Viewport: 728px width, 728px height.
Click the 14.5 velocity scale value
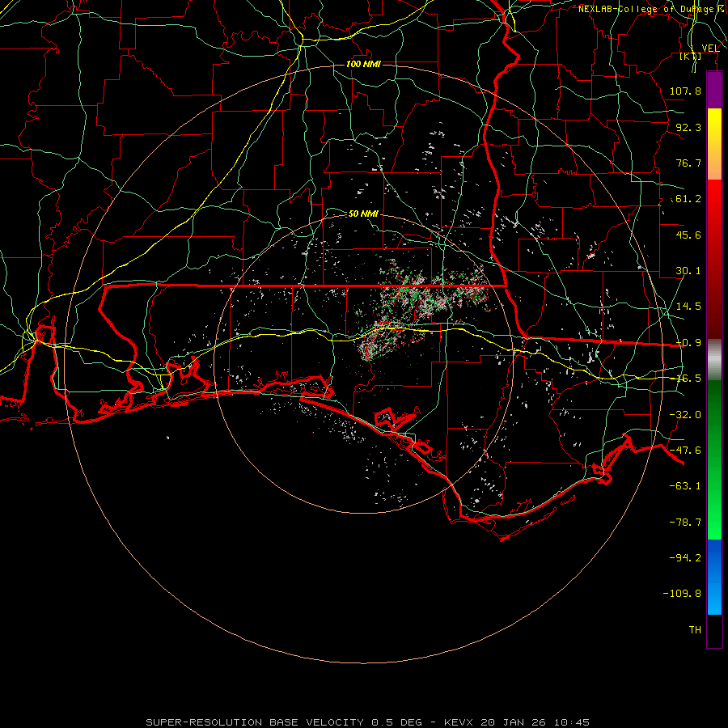[688, 307]
